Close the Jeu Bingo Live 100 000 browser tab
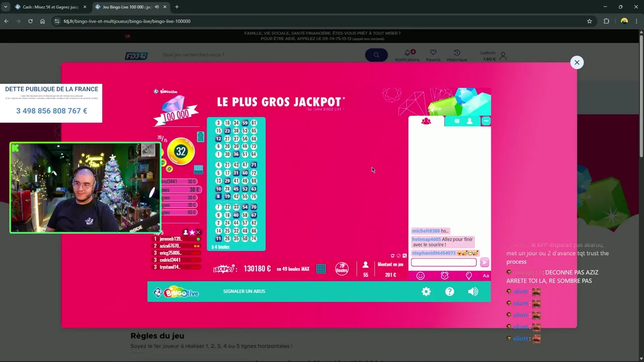Viewport: 644px width, 362px height. click(165, 7)
